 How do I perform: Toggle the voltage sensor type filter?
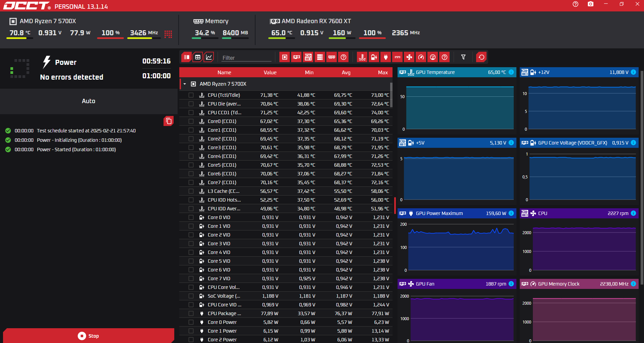374,57
